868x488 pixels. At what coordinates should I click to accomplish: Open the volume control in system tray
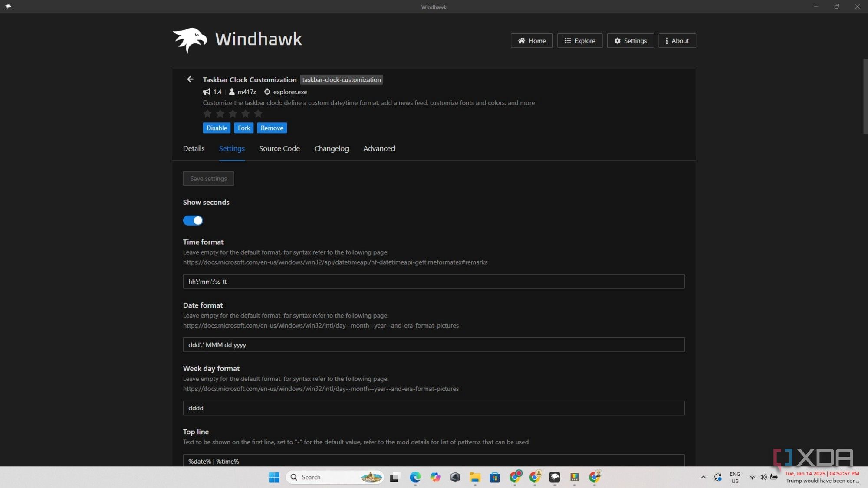[763, 477]
